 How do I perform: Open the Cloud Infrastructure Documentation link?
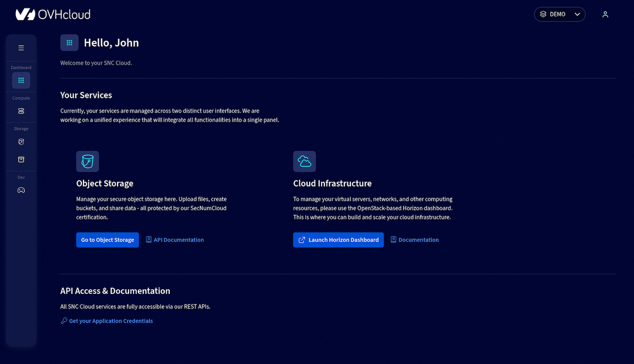coord(414,240)
